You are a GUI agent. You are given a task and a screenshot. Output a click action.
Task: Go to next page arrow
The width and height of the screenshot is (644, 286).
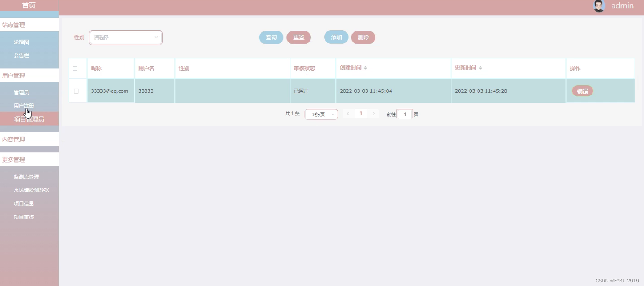374,114
